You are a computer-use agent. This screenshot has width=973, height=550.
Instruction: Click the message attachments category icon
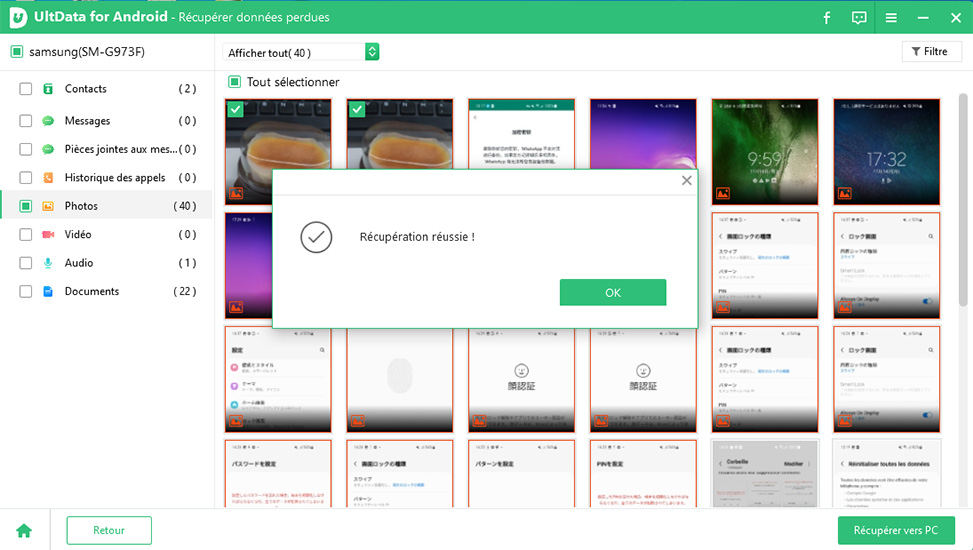click(x=48, y=149)
